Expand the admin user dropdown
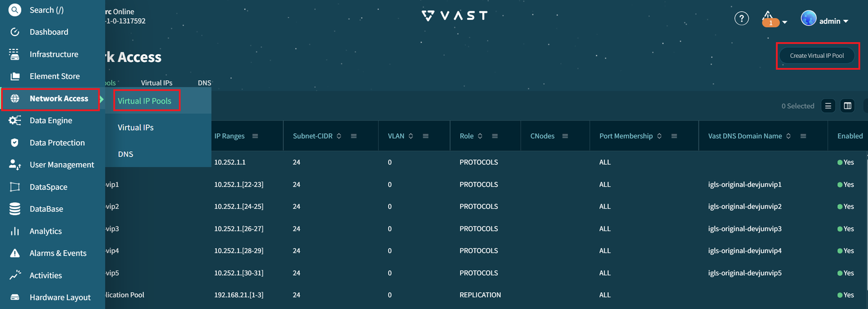The image size is (868, 309). (846, 21)
